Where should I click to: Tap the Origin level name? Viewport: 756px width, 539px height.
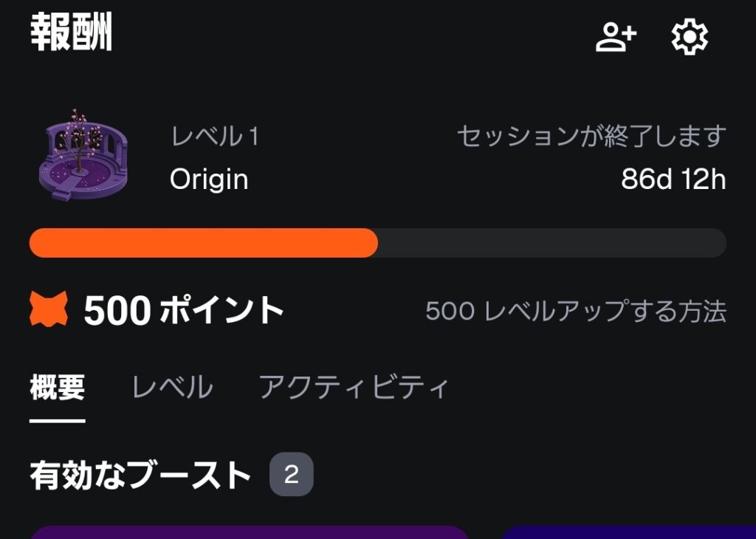[209, 179]
